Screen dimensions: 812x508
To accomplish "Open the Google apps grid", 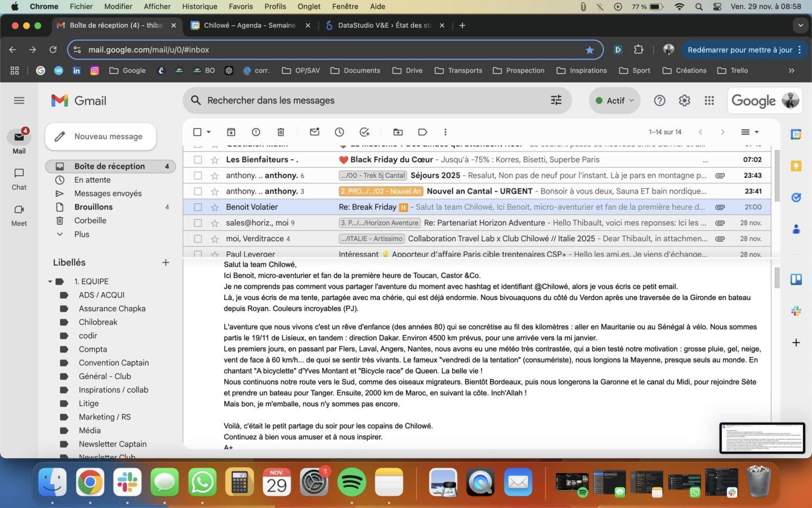I will pos(709,101).
